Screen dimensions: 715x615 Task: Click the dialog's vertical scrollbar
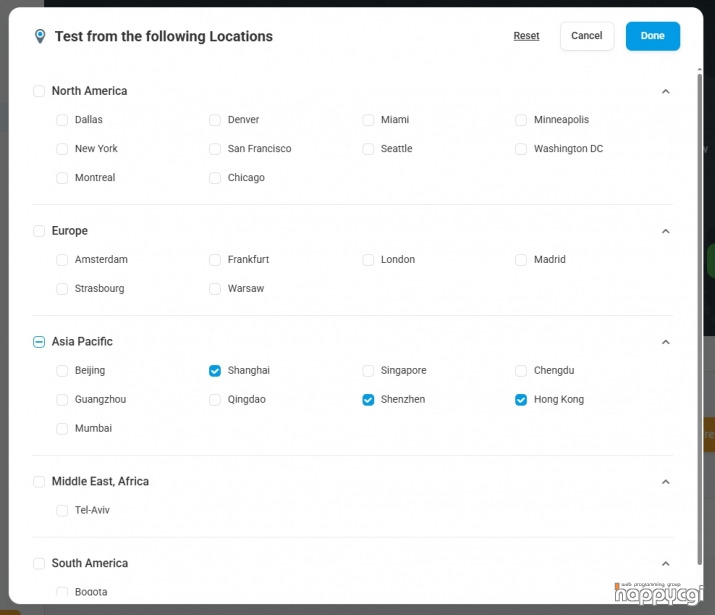click(x=699, y=319)
